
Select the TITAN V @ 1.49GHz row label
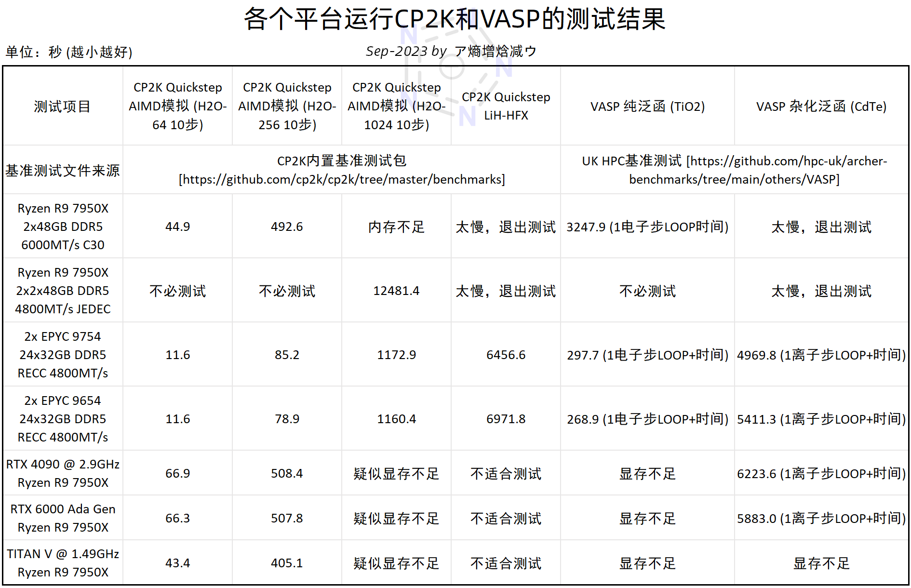coord(63,562)
